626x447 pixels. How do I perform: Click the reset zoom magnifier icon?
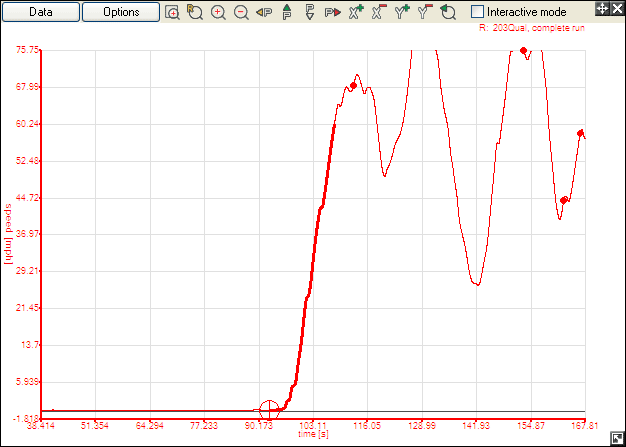[195, 12]
